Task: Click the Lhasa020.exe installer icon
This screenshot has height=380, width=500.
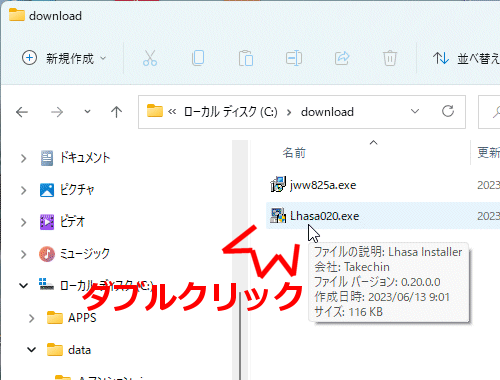Action: [x=278, y=216]
